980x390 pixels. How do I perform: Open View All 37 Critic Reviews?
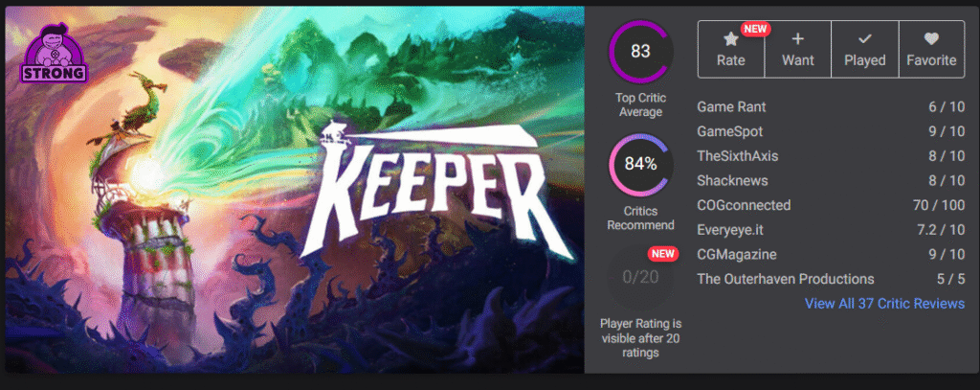(x=884, y=304)
